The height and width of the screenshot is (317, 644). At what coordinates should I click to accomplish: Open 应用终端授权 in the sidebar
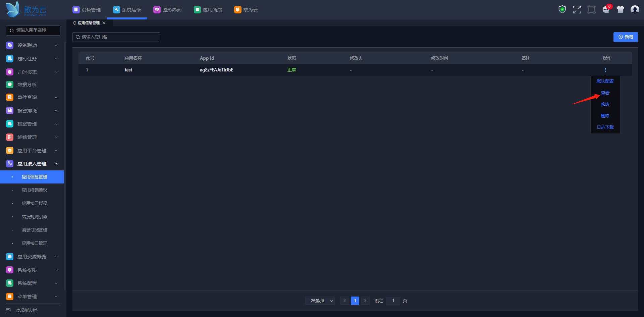pyautogui.click(x=34, y=190)
